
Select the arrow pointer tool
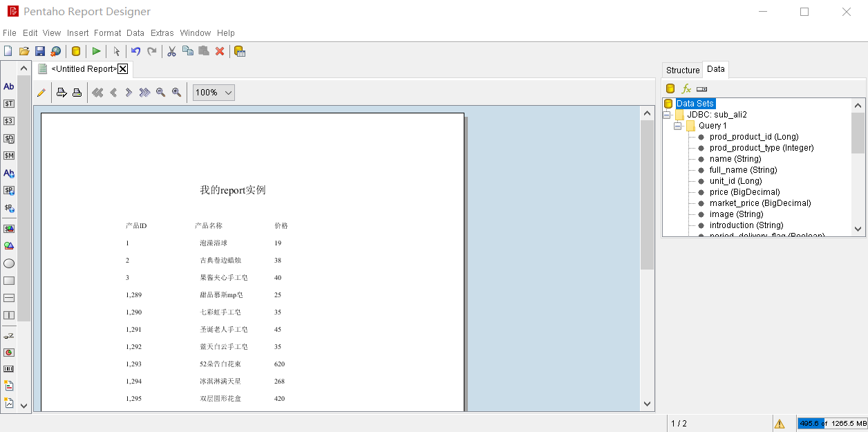117,51
